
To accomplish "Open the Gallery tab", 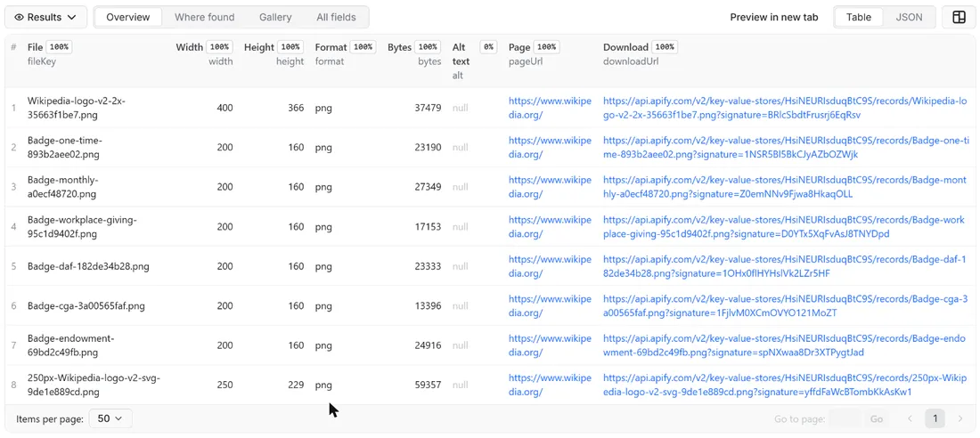I will pyautogui.click(x=275, y=18).
